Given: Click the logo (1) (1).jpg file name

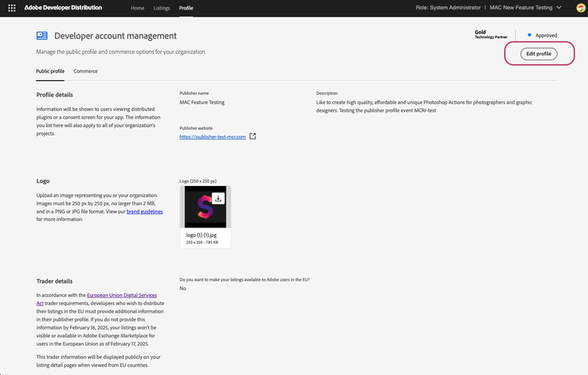Looking at the screenshot, I should [202, 235].
